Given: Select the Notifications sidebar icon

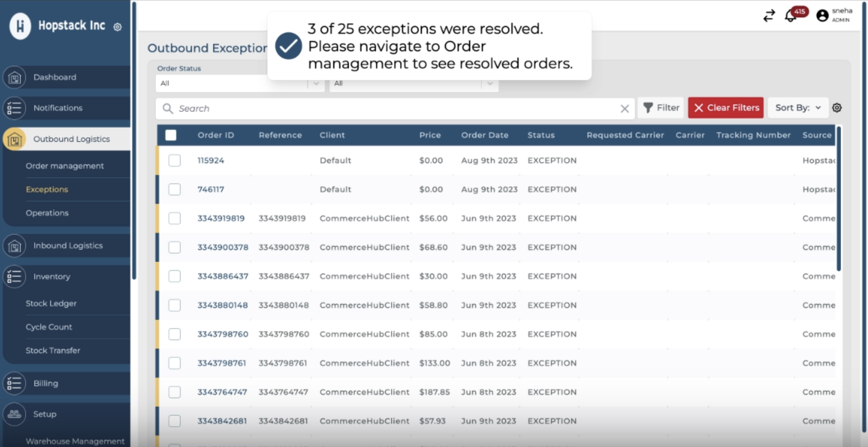Looking at the screenshot, I should [14, 108].
